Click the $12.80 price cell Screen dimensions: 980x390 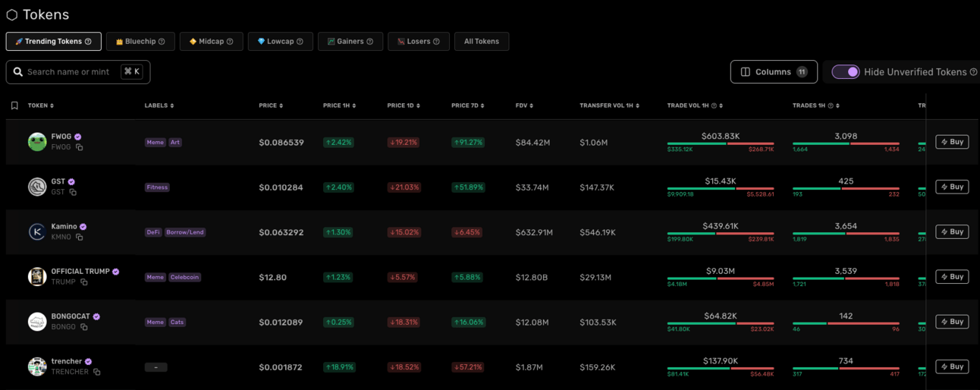pos(273,278)
